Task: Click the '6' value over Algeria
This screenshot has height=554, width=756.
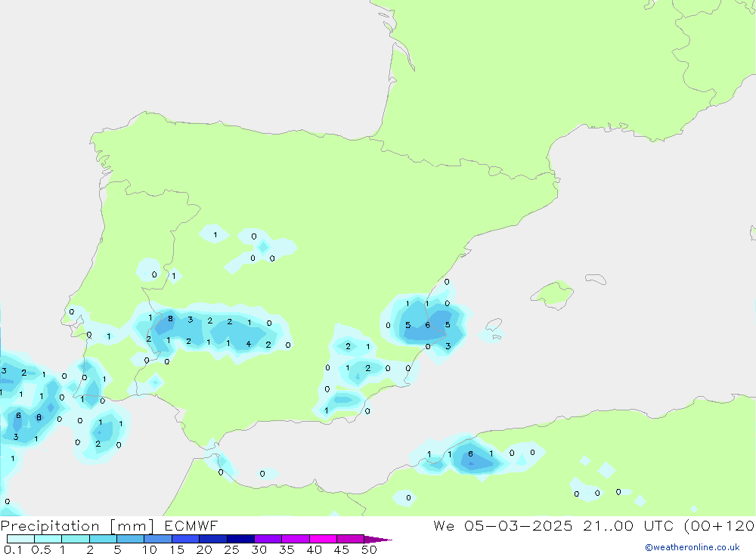Action: point(470,454)
